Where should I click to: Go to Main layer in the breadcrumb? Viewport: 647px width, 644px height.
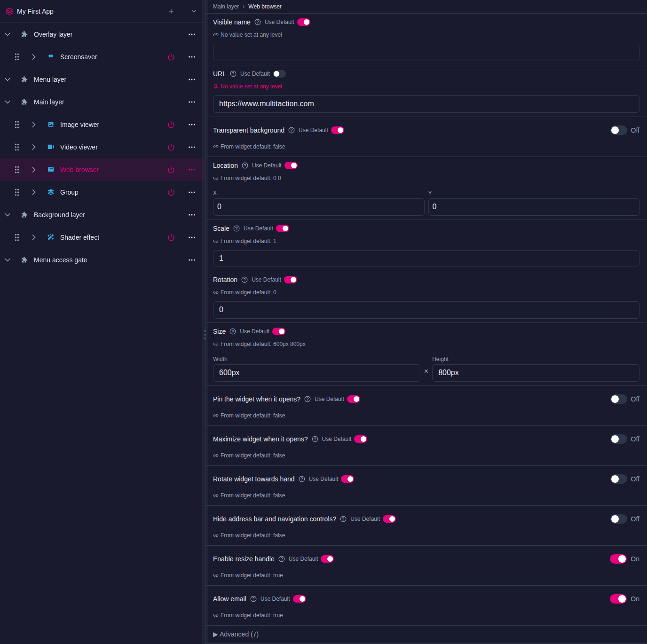(226, 7)
